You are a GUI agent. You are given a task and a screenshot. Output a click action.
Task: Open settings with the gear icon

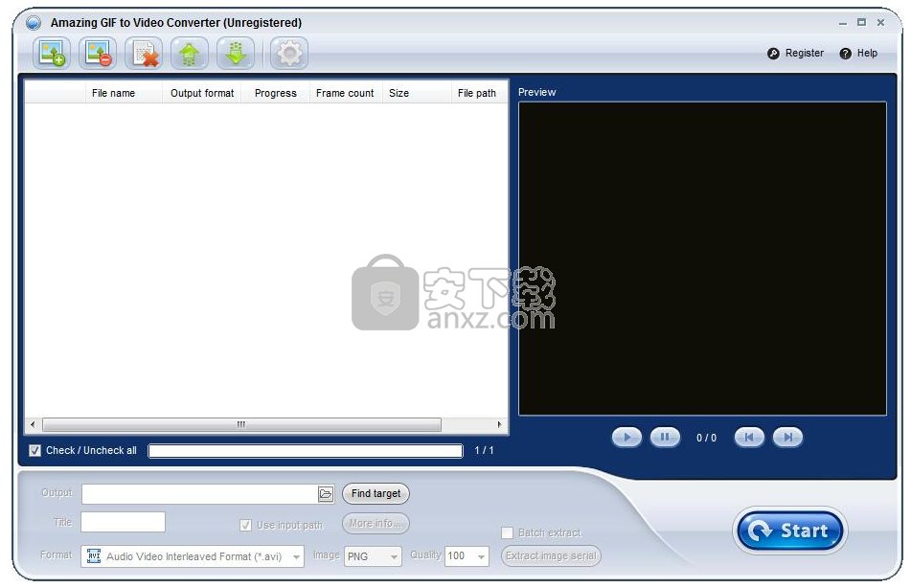click(289, 54)
